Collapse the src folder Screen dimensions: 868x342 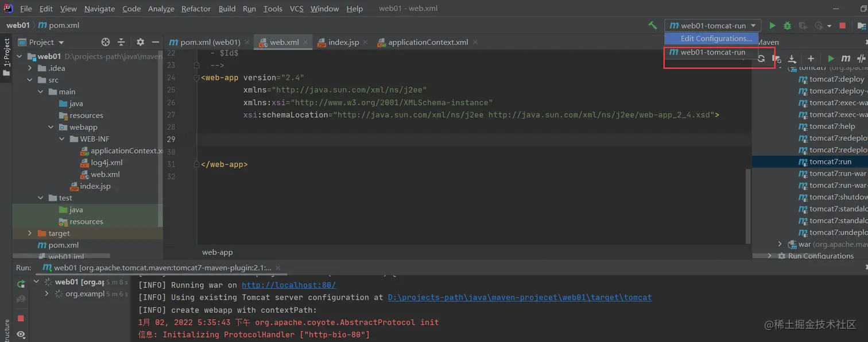point(30,80)
